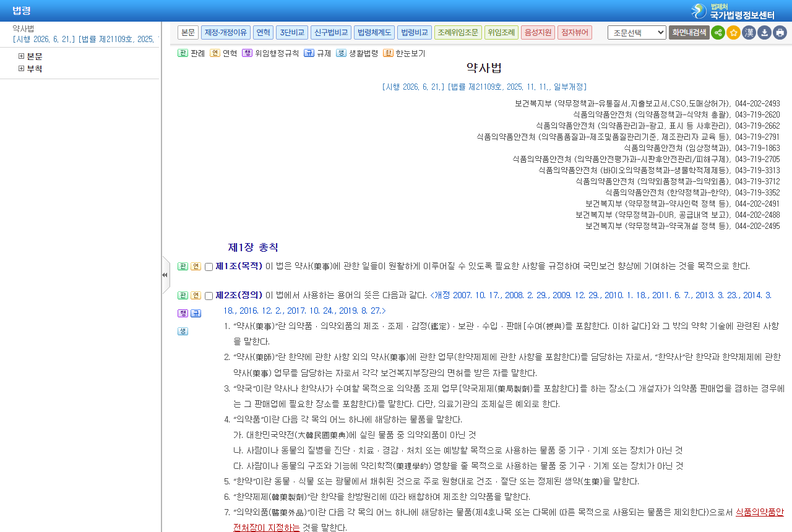Image resolution: width=792 pixels, height=532 pixels.
Task: Click the 조례위임조문 button
Action: tap(458, 33)
